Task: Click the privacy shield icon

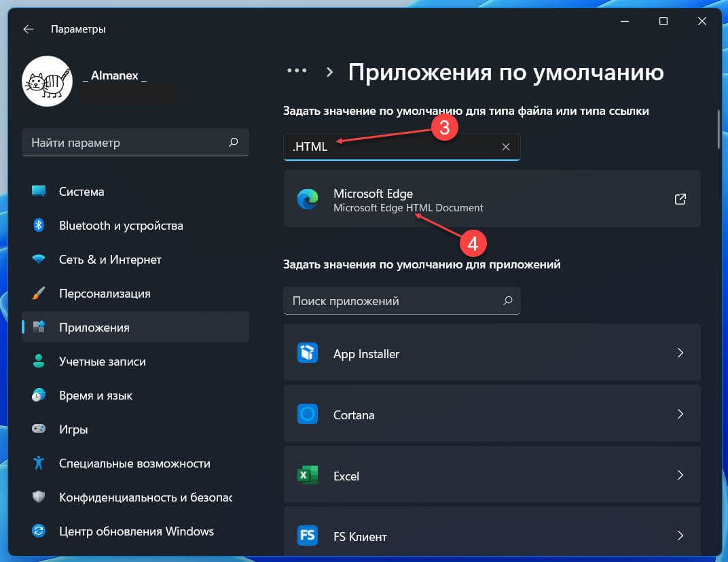Action: pyautogui.click(x=39, y=497)
